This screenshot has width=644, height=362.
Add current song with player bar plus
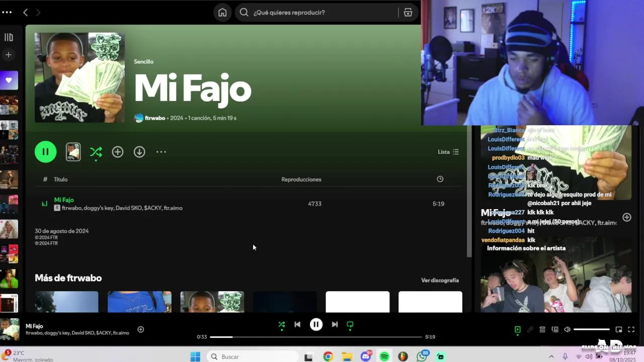tap(141, 329)
